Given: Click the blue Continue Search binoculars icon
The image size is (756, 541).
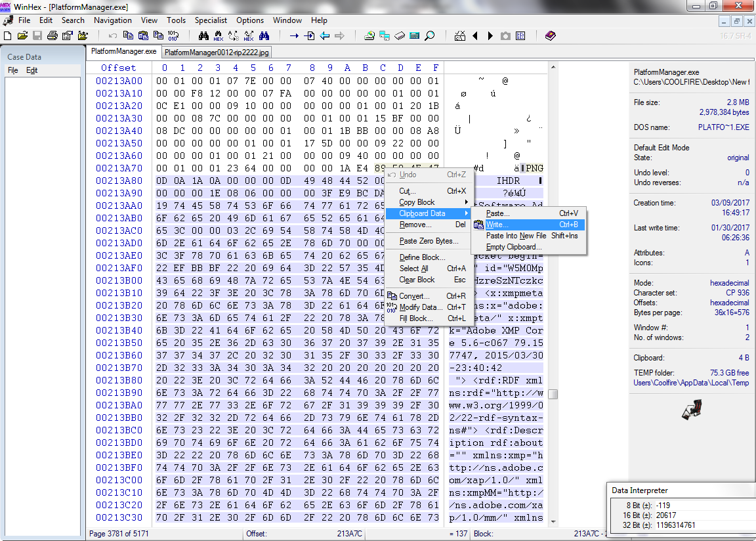Looking at the screenshot, I should click(264, 35).
